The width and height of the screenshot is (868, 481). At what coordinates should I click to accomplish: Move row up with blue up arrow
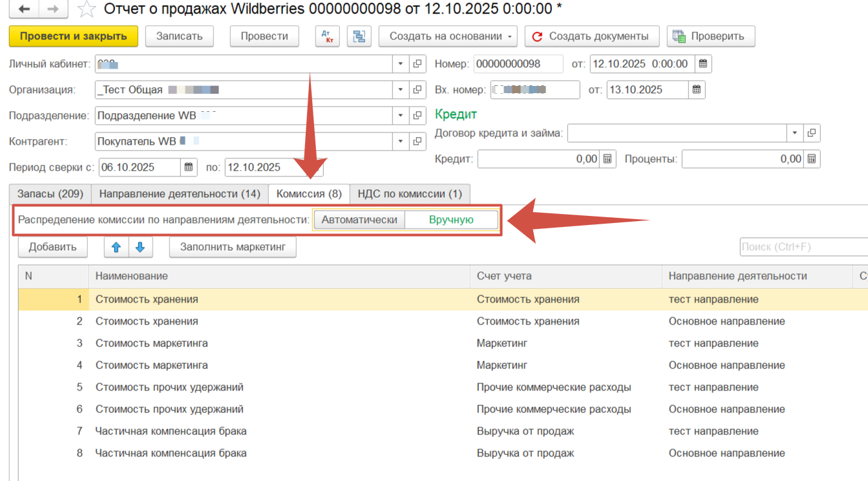point(116,247)
